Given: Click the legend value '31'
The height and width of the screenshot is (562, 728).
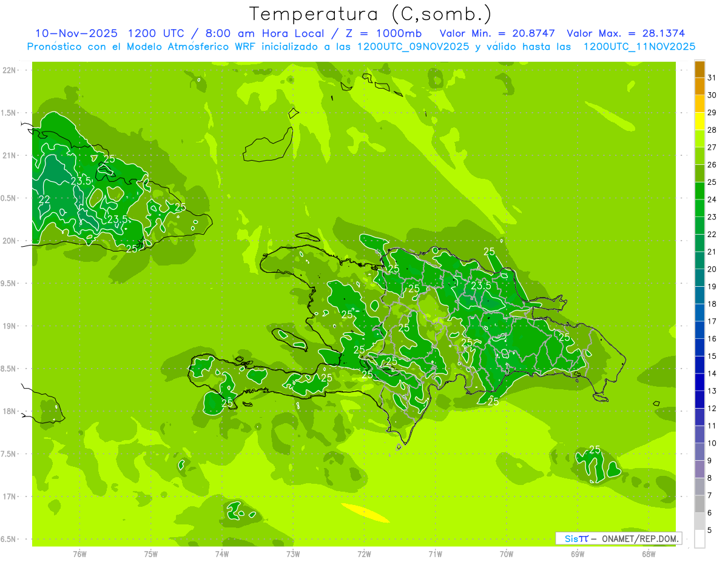Looking at the screenshot, I should pos(712,78).
